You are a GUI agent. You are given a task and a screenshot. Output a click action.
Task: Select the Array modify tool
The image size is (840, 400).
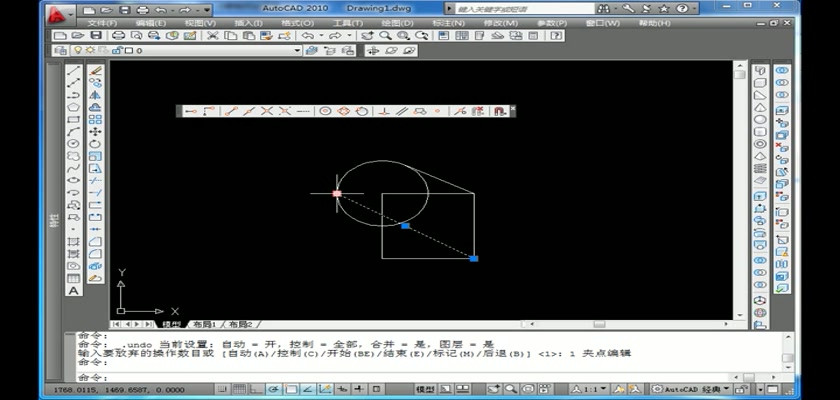pos(95,119)
